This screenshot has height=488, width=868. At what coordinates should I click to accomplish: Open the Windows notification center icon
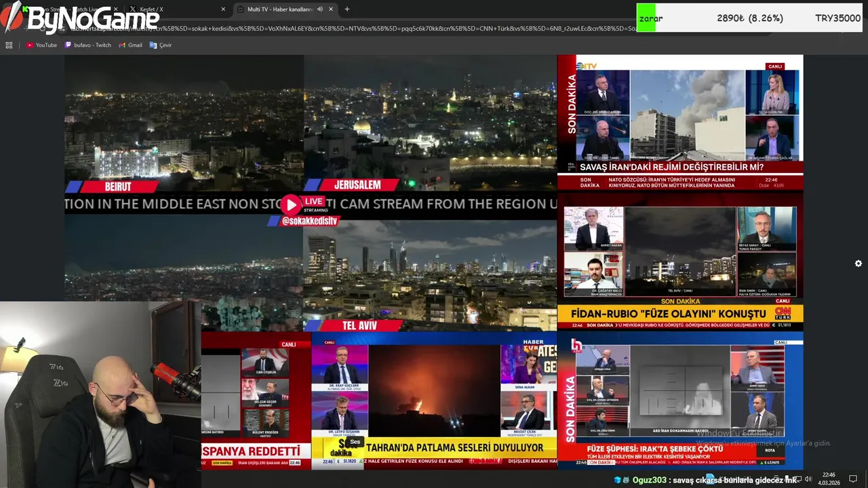coord(853,479)
